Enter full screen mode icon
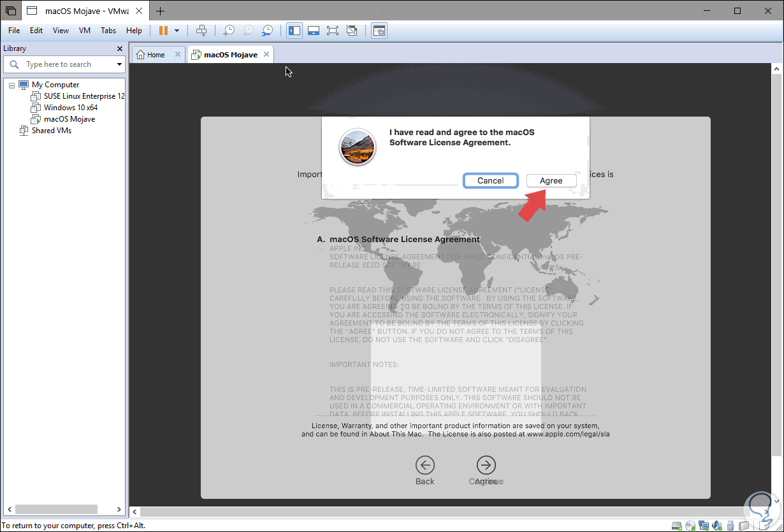 tap(332, 31)
